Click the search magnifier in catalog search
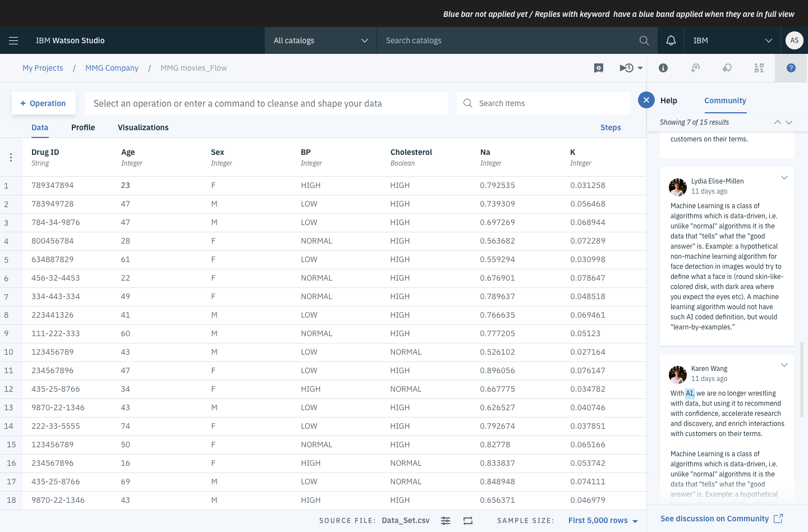Viewport: 808px width, 532px height. pyautogui.click(x=644, y=40)
